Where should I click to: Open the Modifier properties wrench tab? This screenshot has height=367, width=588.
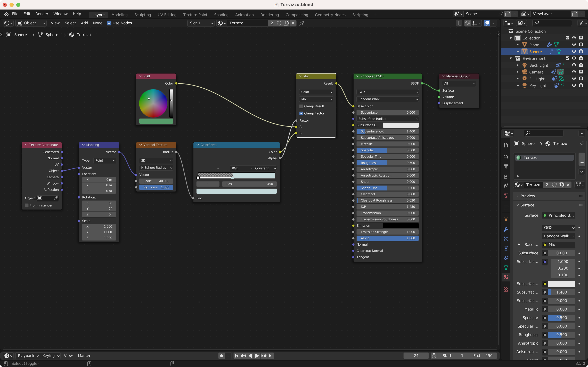pos(506,229)
